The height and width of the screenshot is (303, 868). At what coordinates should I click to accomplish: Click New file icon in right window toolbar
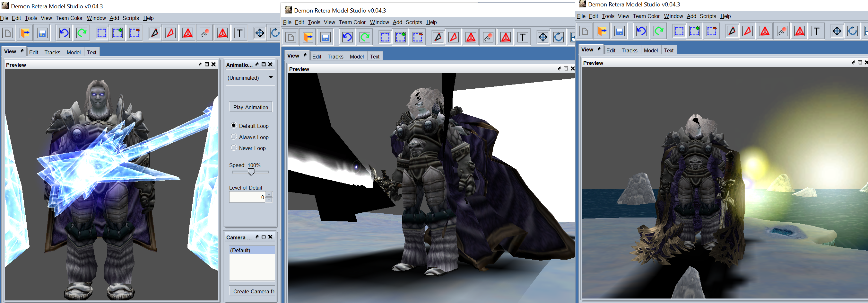click(x=585, y=31)
